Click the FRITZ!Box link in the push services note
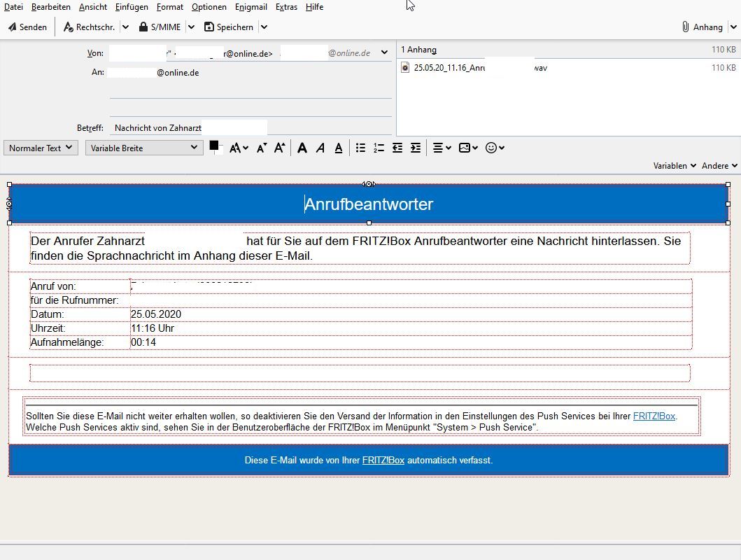Image resolution: width=741 pixels, height=560 pixels. point(654,416)
